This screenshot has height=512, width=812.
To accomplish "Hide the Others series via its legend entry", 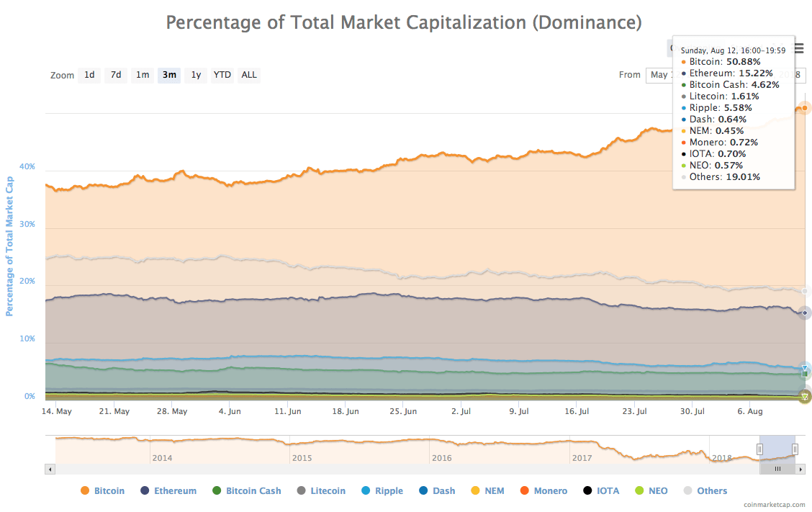I will point(705,490).
